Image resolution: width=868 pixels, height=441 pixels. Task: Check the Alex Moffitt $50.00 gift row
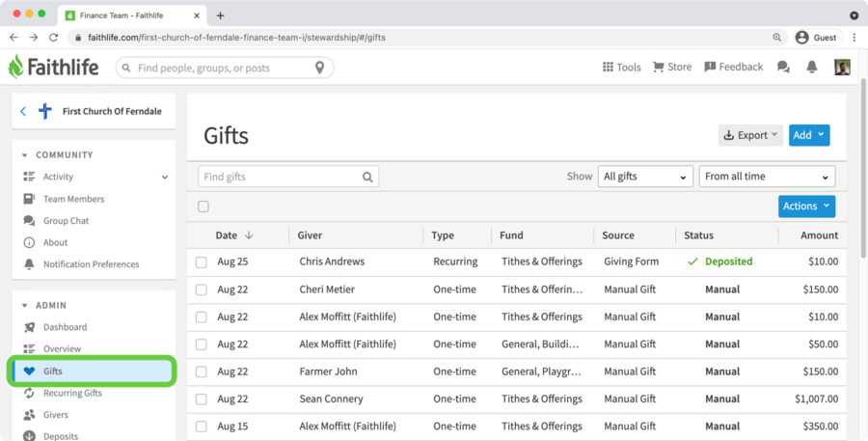pyautogui.click(x=202, y=345)
